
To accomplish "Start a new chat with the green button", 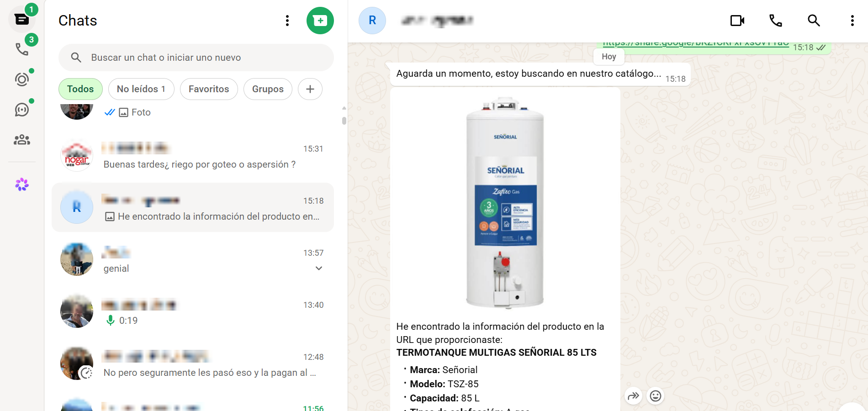I will pos(320,21).
